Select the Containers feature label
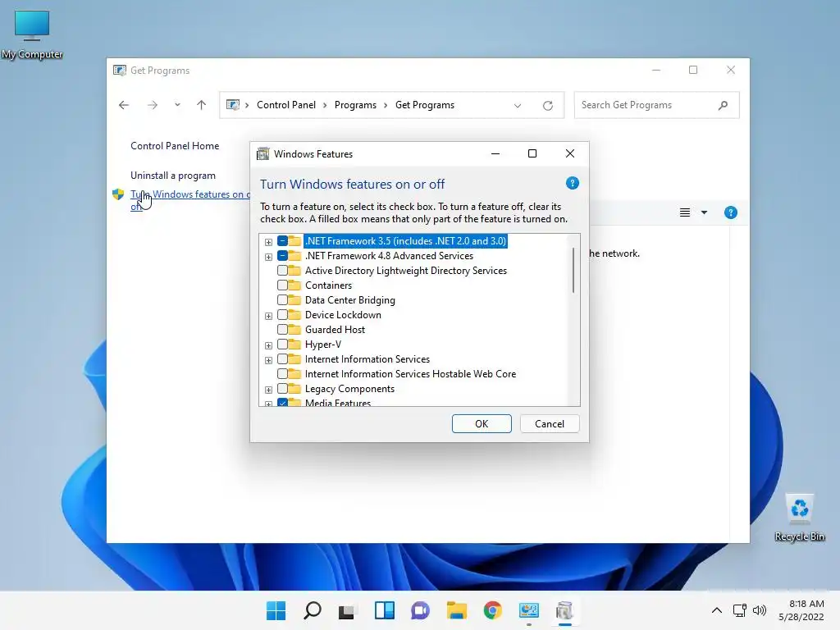This screenshot has height=630, width=840. tap(328, 285)
